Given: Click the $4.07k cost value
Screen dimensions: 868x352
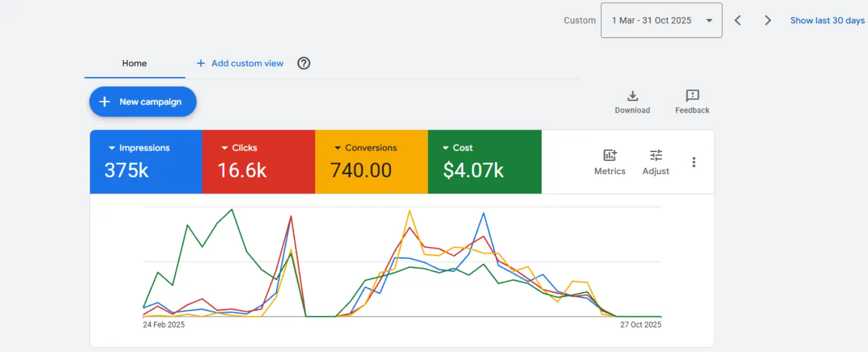Looking at the screenshot, I should pos(473,170).
